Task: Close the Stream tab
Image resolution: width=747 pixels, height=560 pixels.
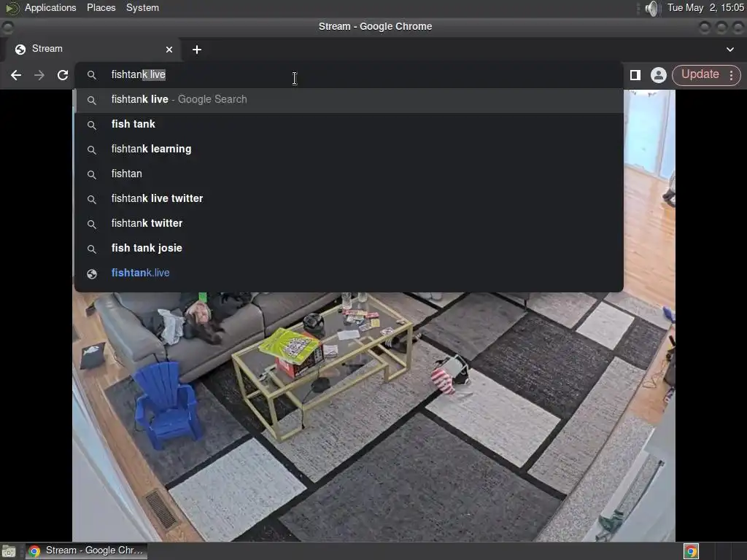Action: pyautogui.click(x=169, y=50)
